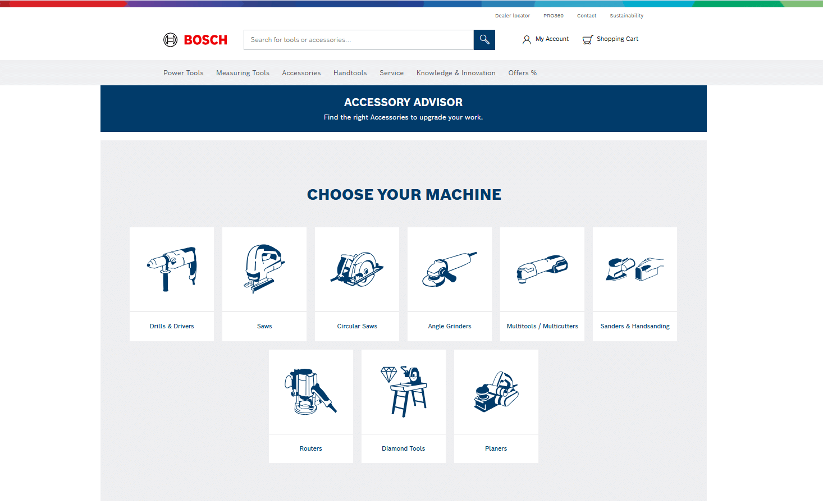
Task: Pick the Angle Grinders icon
Action: pos(450,270)
